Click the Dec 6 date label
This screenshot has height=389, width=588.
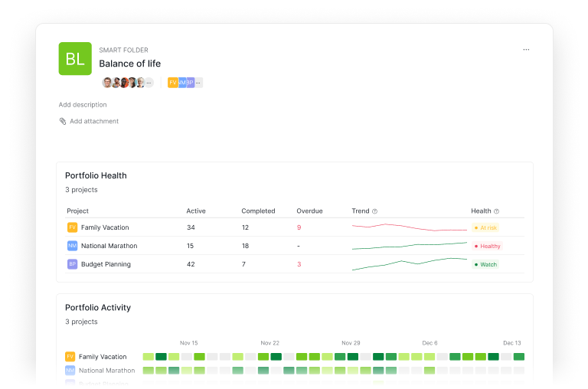click(430, 343)
